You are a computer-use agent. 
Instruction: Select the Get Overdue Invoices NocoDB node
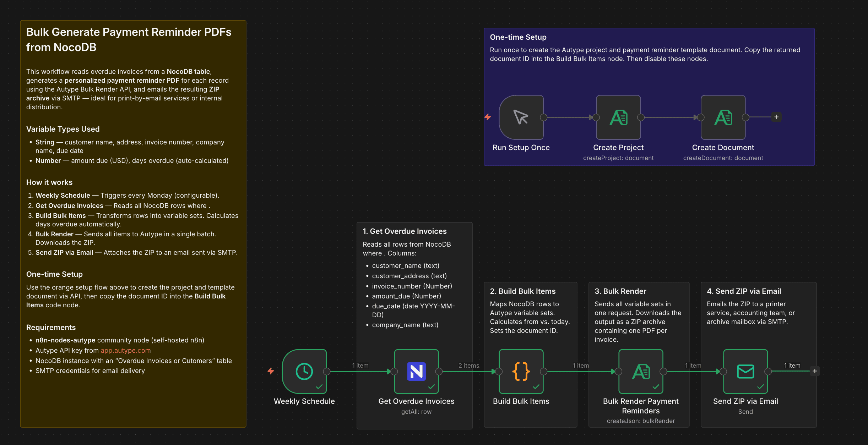click(416, 371)
